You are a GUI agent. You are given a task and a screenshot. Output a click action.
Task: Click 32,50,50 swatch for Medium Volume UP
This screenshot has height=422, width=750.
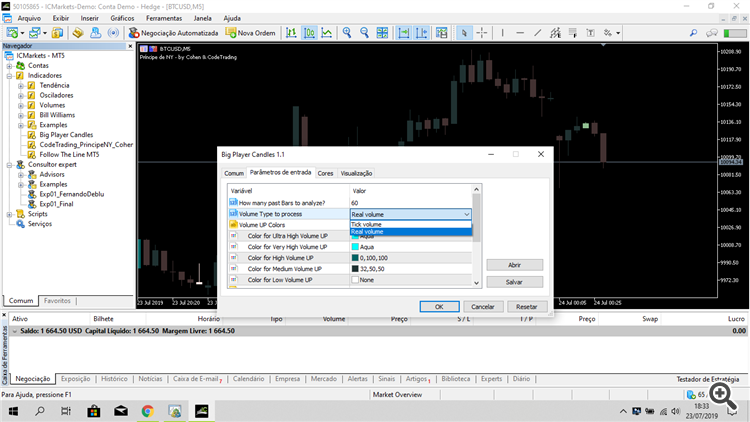pyautogui.click(x=355, y=269)
